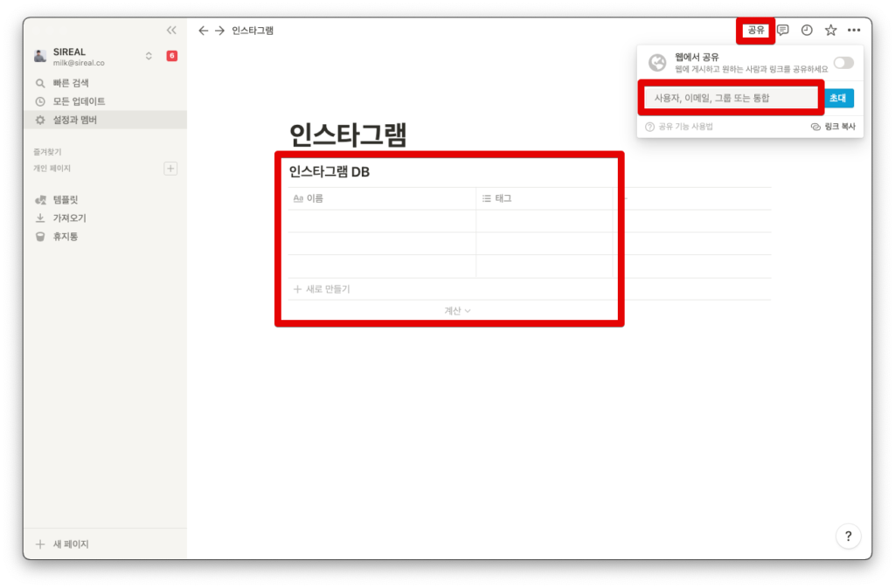This screenshot has height=588, width=895.
Task: Click the SIREAL workspace avatar
Action: coord(40,56)
